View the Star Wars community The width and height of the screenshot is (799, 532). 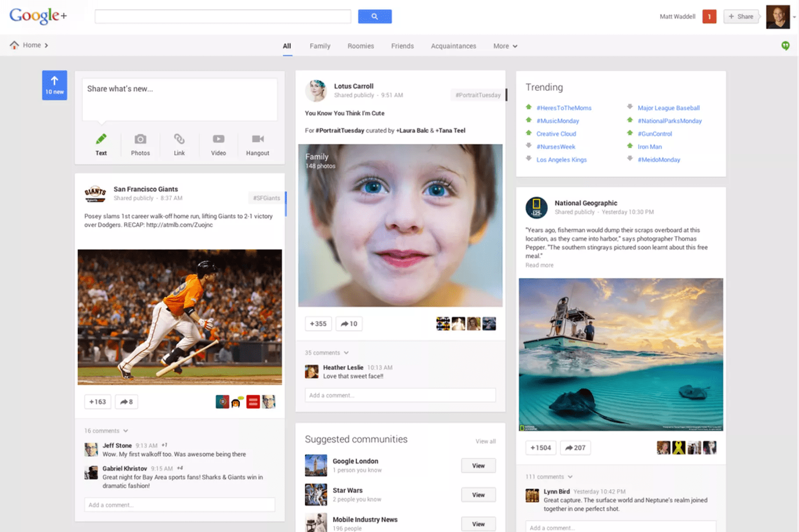pos(478,495)
